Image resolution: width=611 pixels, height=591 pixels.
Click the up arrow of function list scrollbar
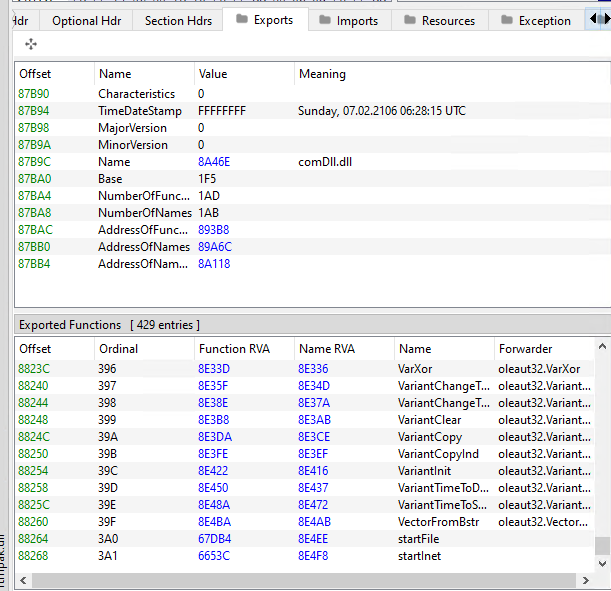click(x=602, y=346)
